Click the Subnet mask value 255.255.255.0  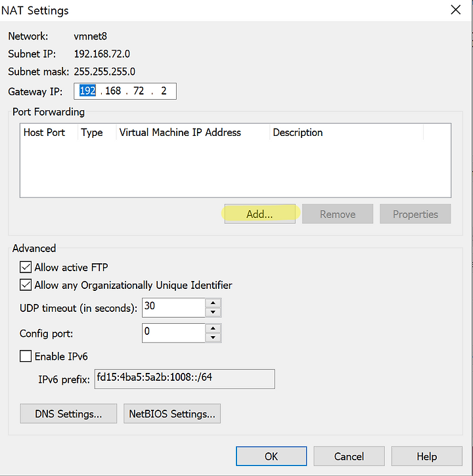(104, 72)
